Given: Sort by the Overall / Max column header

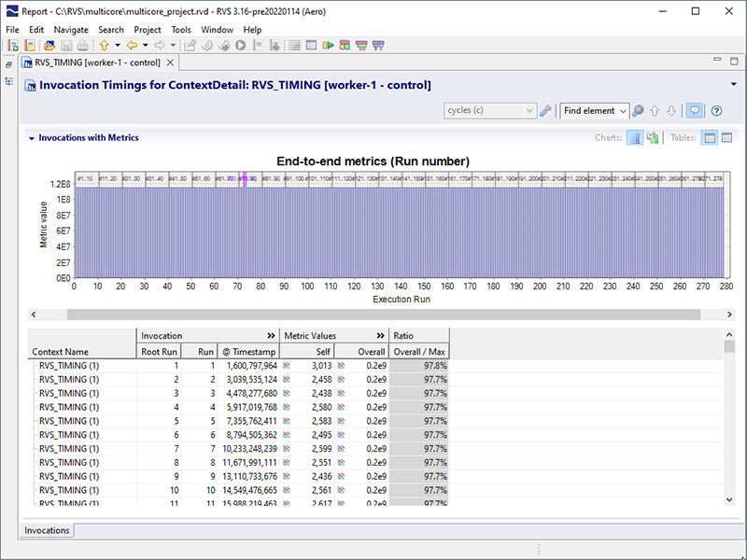Looking at the screenshot, I should coord(419,352).
